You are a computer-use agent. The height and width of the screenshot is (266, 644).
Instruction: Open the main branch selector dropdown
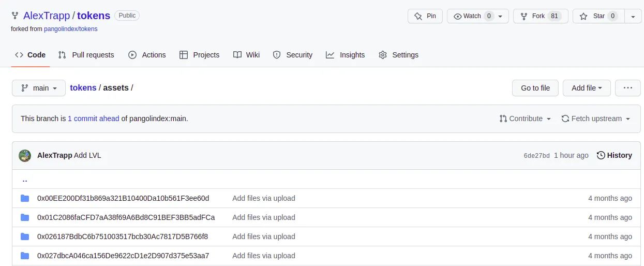(x=39, y=88)
